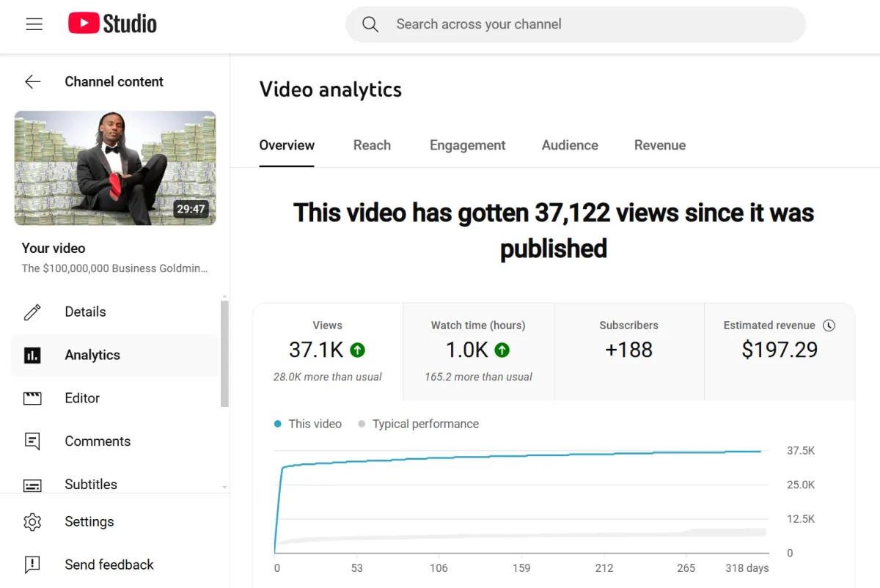Select Analytics in the sidebar
Screen dimensions: 880x588
click(x=115, y=356)
